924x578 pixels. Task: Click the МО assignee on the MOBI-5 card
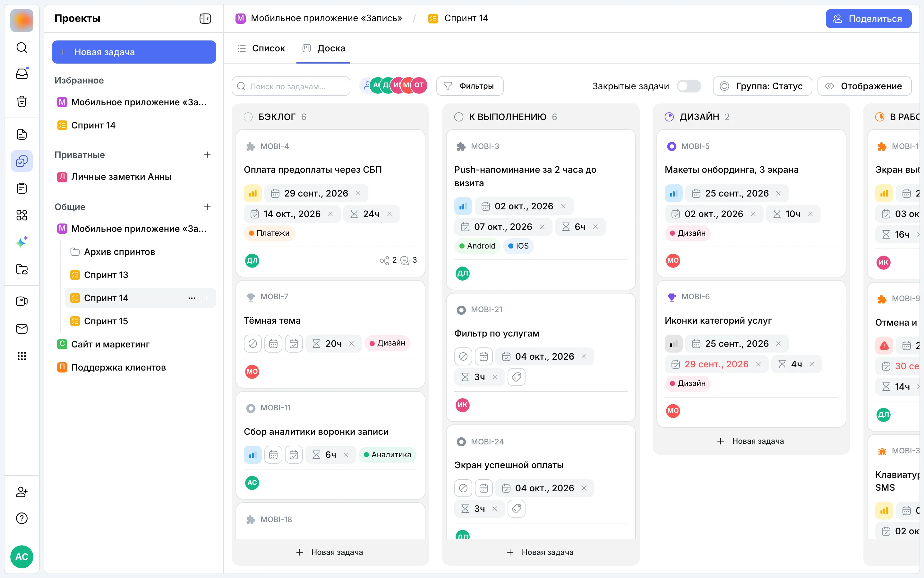pyautogui.click(x=673, y=261)
